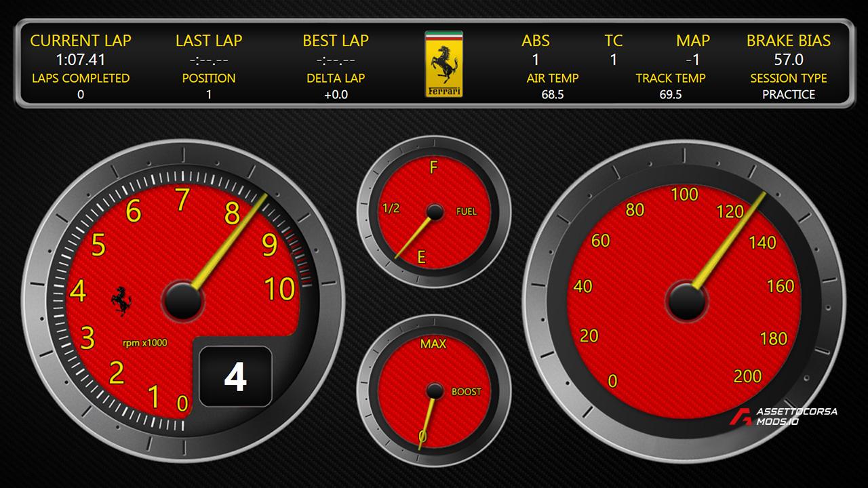The image size is (868, 488).
Task: Click the boost gauge dial
Action: pyautogui.click(x=434, y=392)
